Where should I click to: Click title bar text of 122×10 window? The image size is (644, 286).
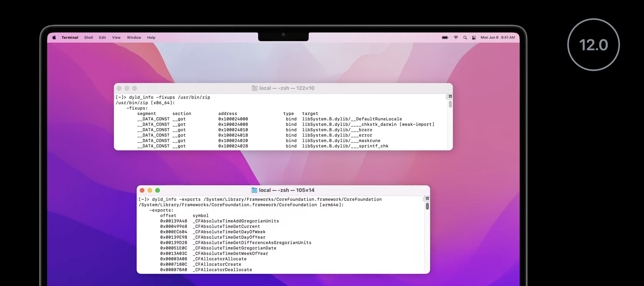point(287,88)
